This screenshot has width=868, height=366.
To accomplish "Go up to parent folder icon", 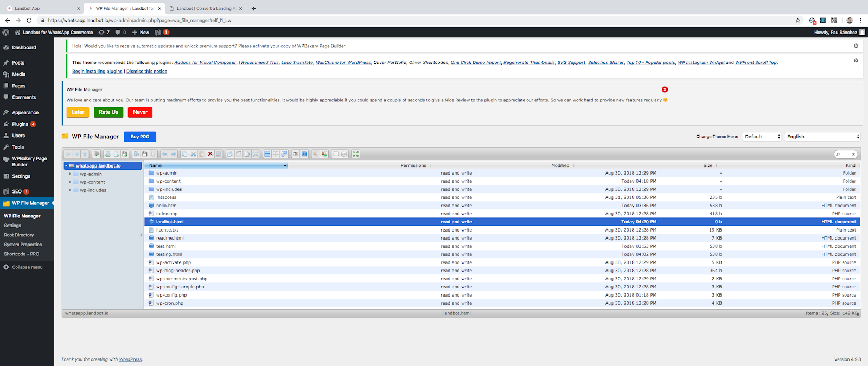I will (x=85, y=154).
